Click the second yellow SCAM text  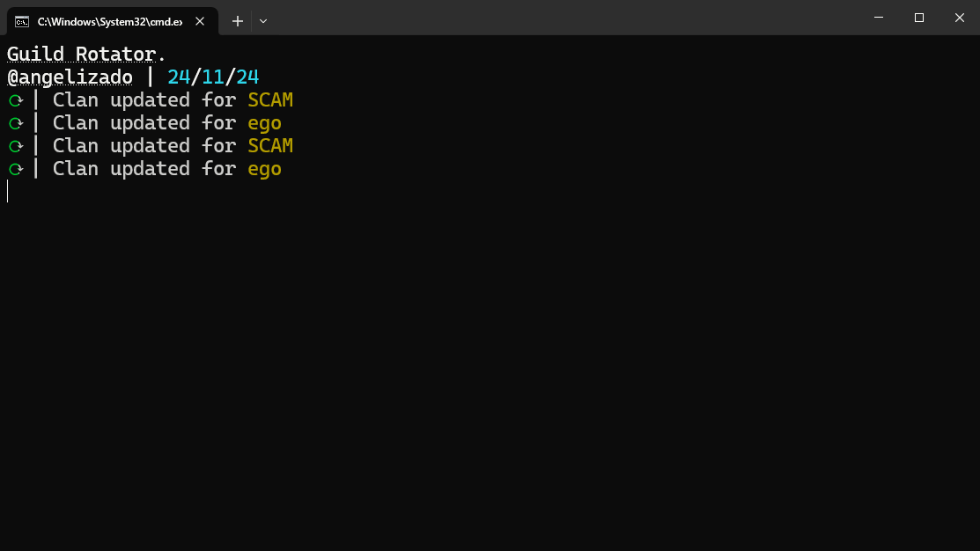click(270, 146)
